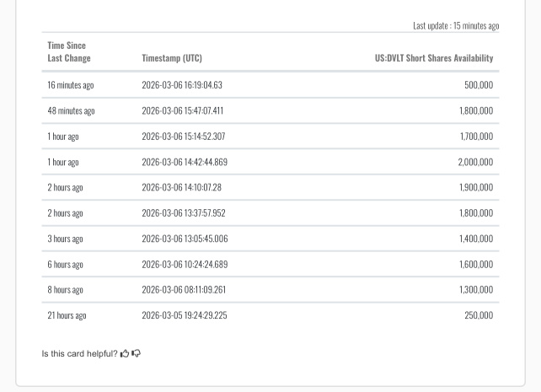Viewport: 541px width, 392px height.
Task: Select the Last update : 15 minutes ago text
Action: pos(456,26)
